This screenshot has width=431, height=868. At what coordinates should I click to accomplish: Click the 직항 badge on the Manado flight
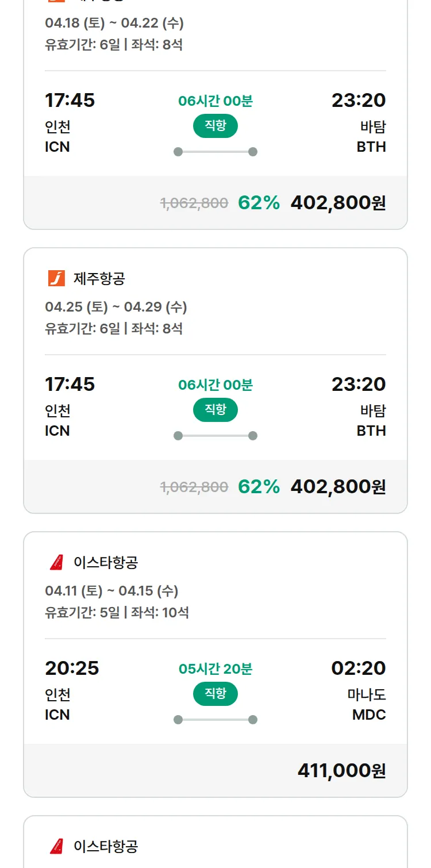[215, 694]
